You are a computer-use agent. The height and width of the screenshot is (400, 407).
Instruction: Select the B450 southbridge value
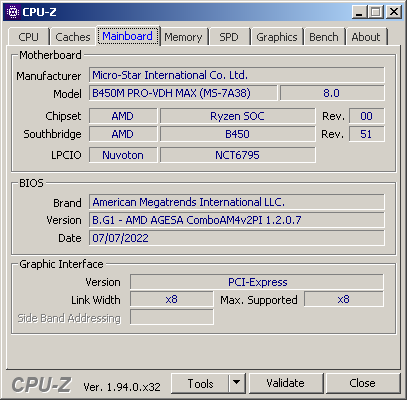coord(238,134)
